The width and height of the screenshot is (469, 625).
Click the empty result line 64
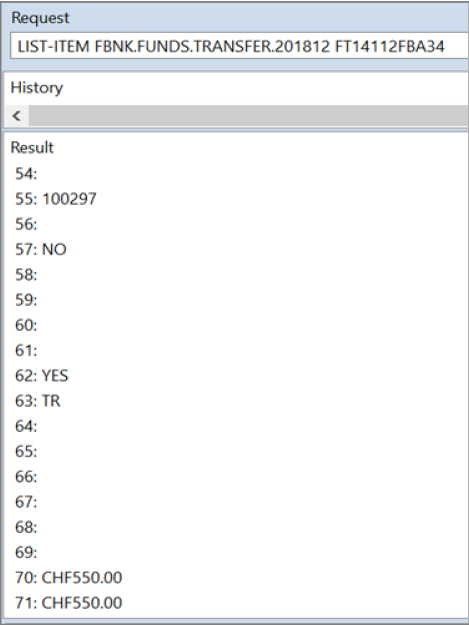pos(26,426)
